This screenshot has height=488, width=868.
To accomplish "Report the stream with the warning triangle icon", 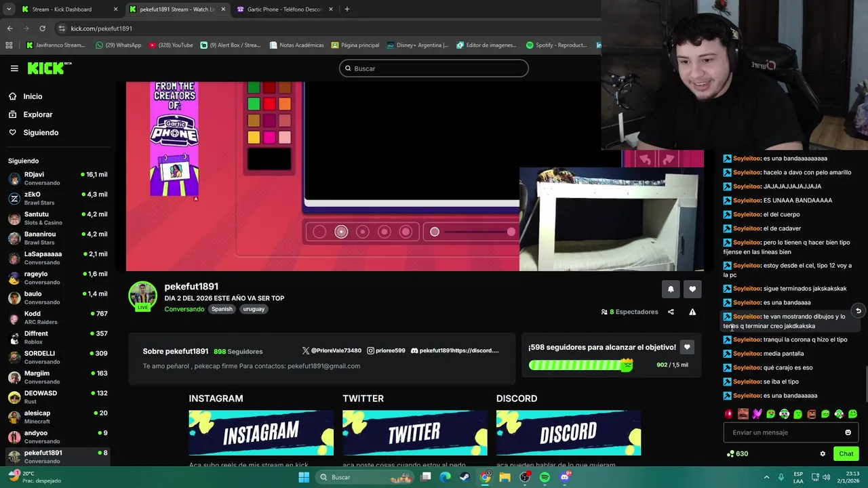I will pos(692,312).
